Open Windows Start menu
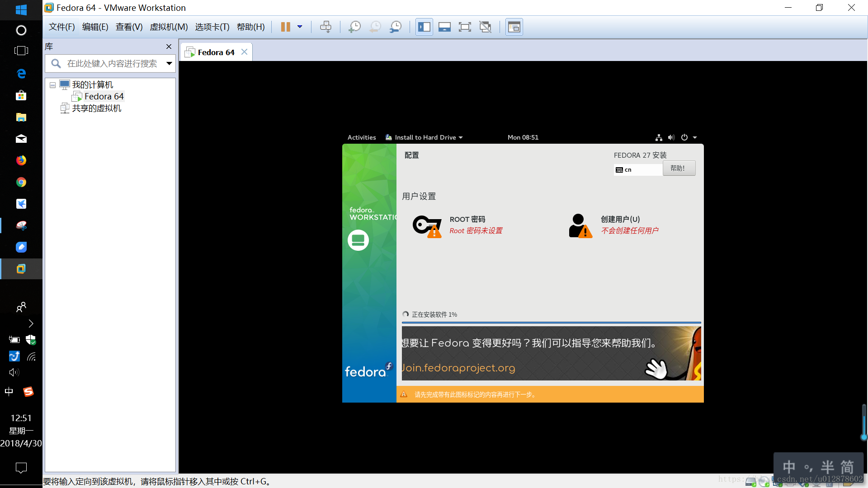Viewport: 868px width, 488px height. (21, 9)
